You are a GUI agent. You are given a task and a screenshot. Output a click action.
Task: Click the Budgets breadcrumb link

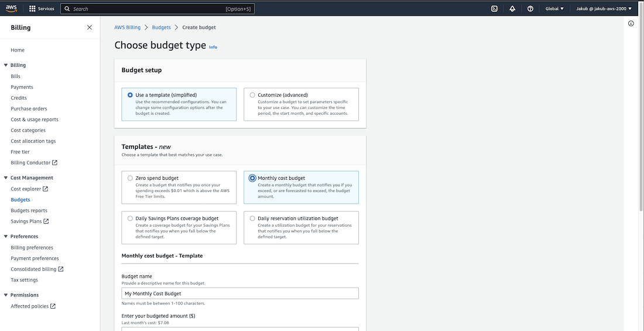pos(162,28)
